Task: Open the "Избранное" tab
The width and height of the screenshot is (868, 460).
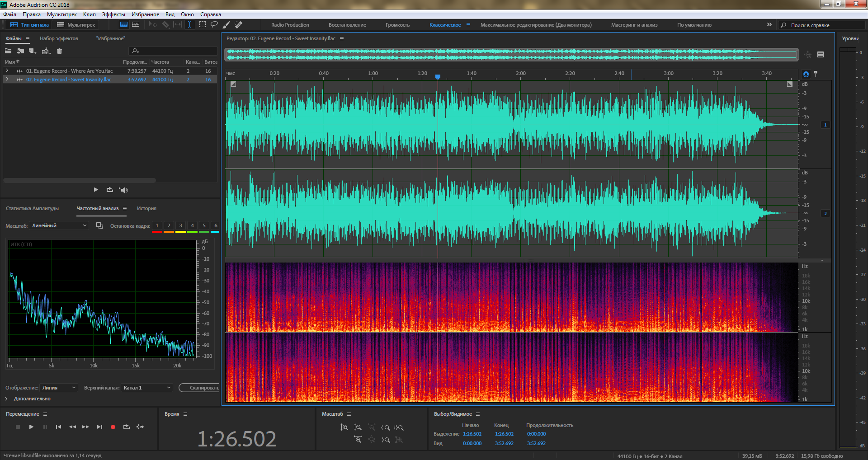Action: click(x=110, y=38)
